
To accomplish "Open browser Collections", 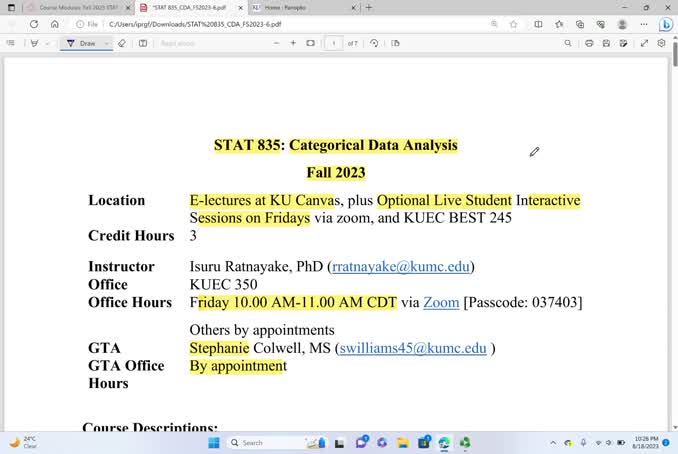I will coord(580,24).
